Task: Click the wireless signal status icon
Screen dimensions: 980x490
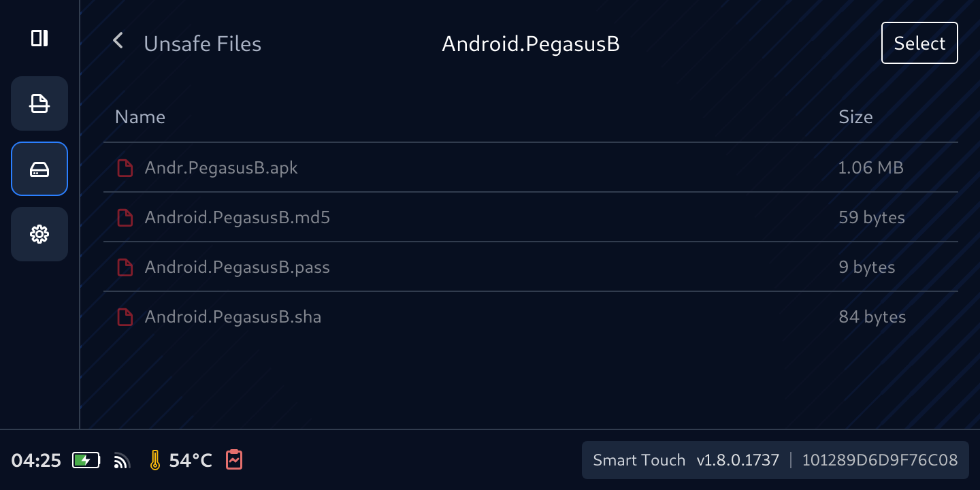Action: (122, 461)
